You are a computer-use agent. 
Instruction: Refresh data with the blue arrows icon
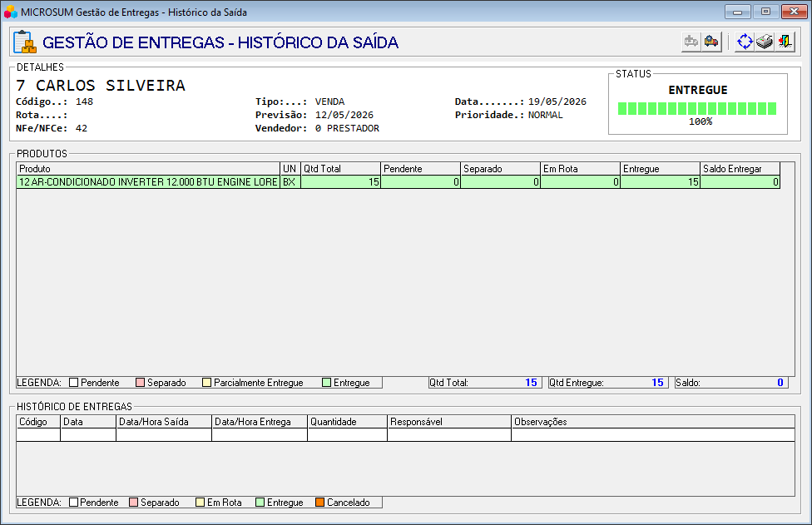[x=745, y=42]
